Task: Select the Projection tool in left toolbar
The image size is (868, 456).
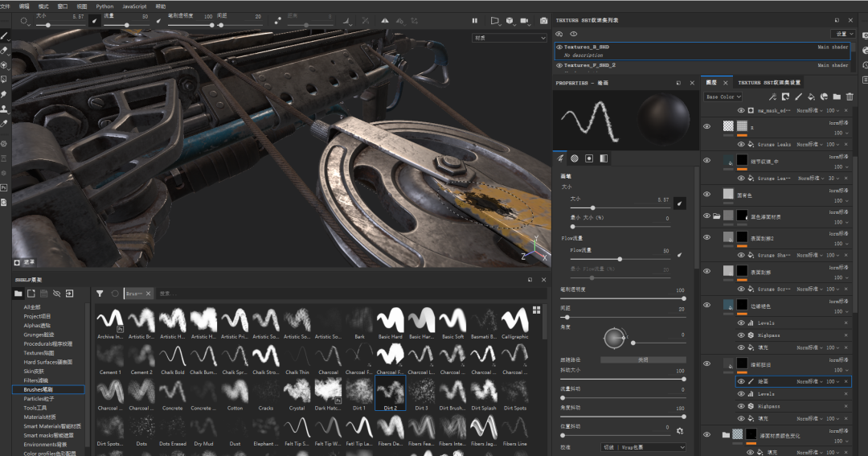Action: point(5,65)
